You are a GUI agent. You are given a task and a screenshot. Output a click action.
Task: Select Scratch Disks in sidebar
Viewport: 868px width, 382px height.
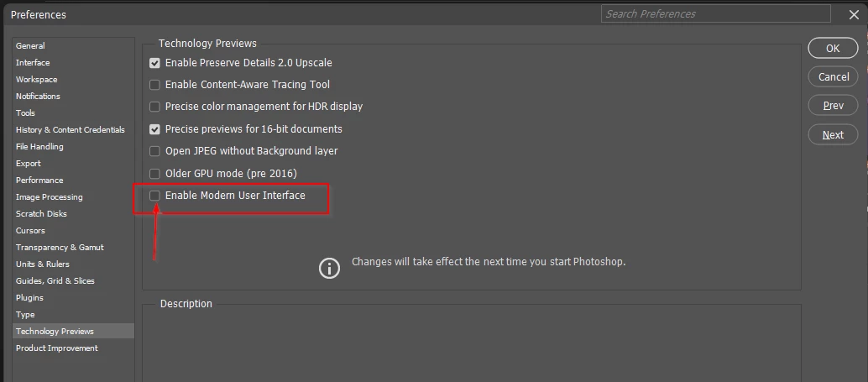tap(73, 214)
